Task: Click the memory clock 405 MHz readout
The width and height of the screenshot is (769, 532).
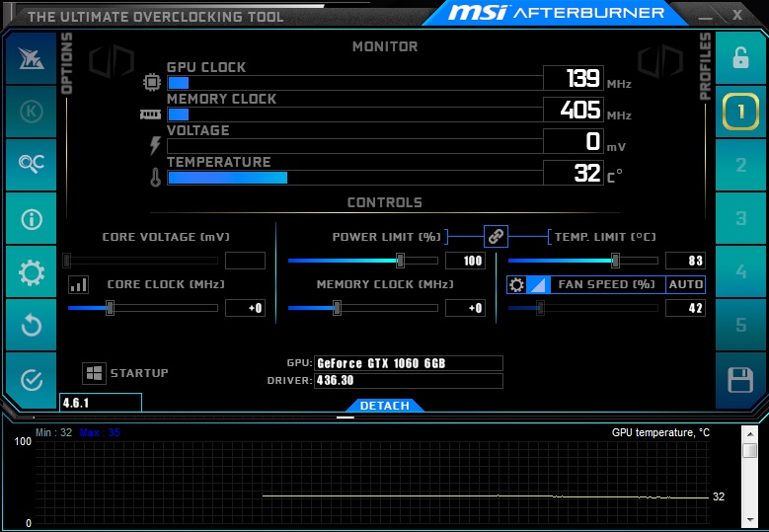Action: coord(574,110)
